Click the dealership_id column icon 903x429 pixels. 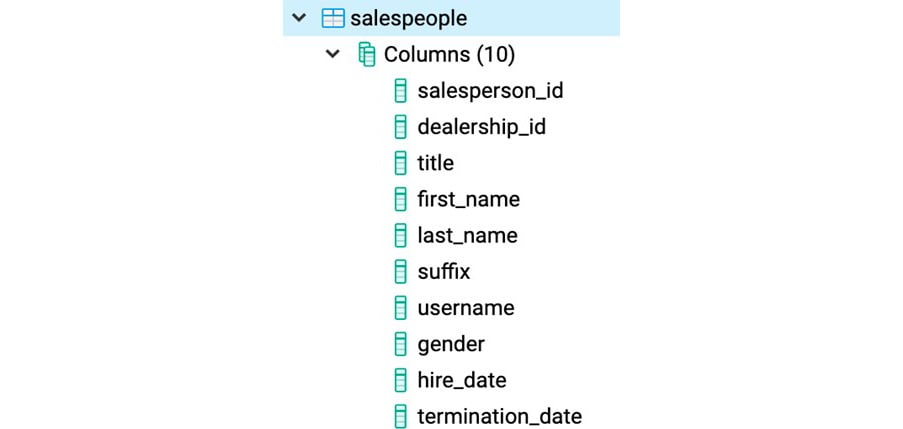coord(400,127)
